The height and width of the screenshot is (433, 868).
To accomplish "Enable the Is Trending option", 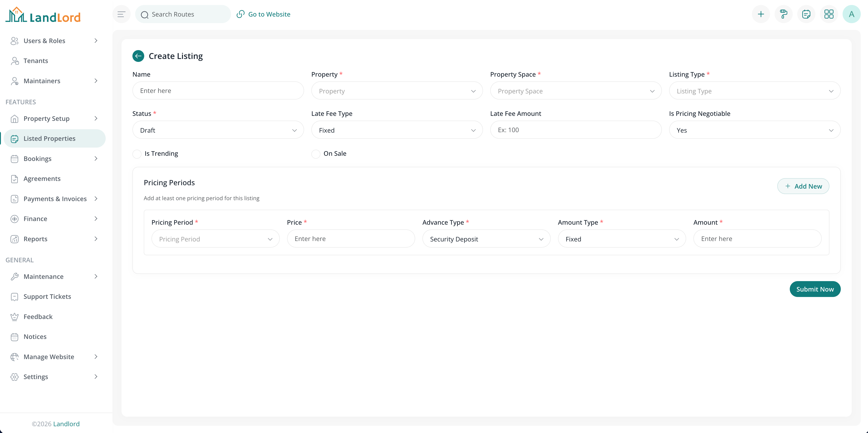I will 137,154.
